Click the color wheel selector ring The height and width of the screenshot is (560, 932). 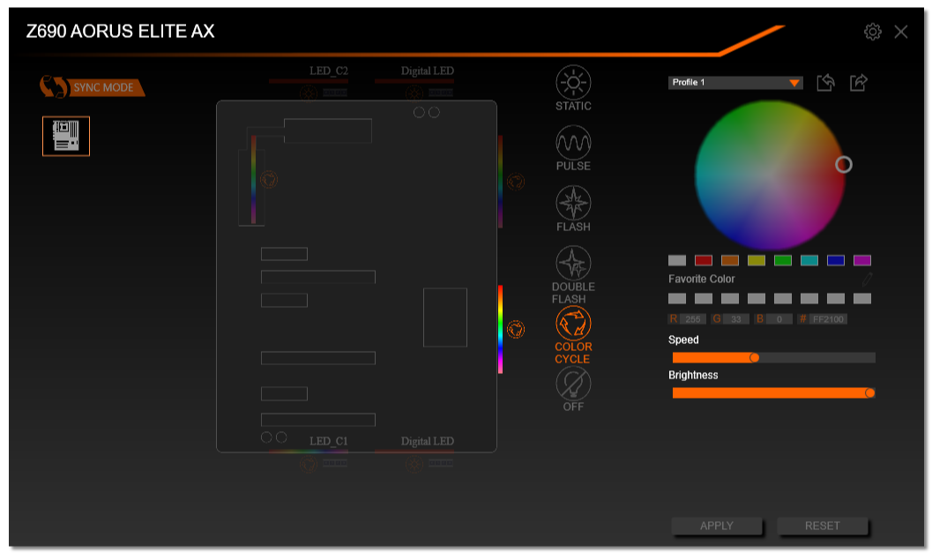point(844,165)
